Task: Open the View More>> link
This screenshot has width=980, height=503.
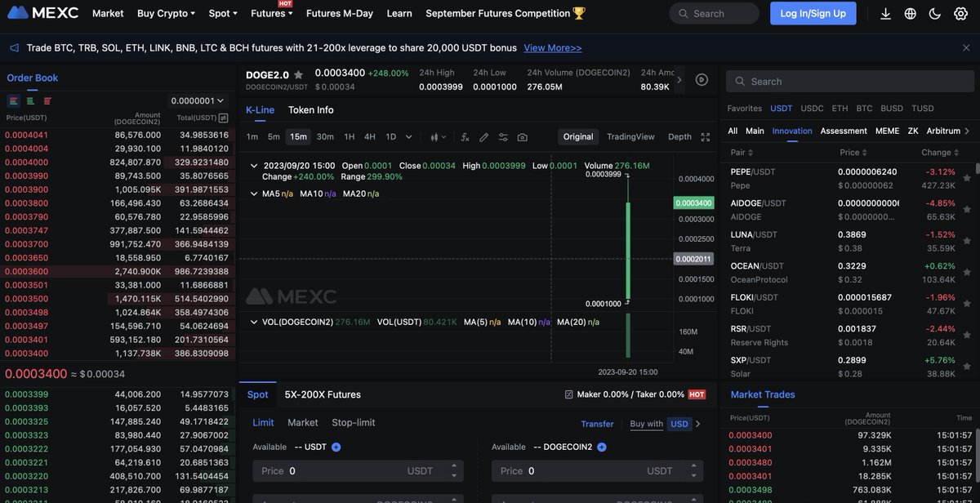Action: point(553,48)
